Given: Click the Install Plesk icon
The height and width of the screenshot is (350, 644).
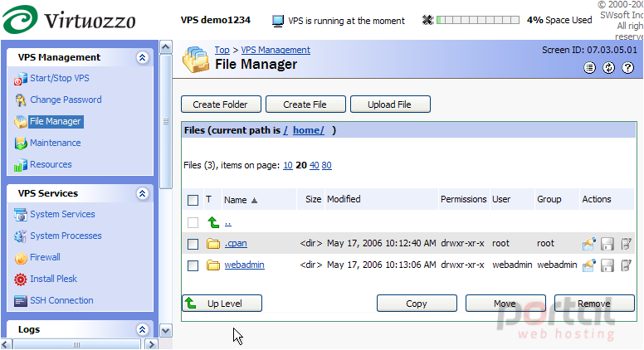Looking at the screenshot, I should pyautogui.click(x=21, y=280).
